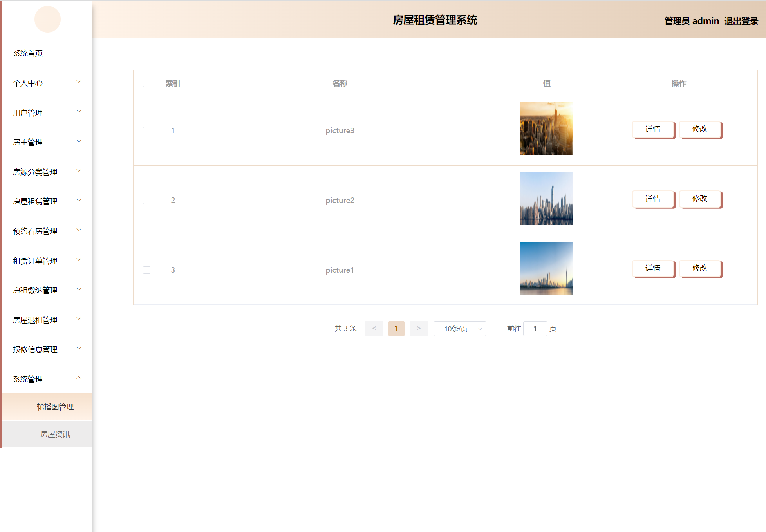The image size is (766, 532).
Task: Click the 退出登录 link
Action: (x=741, y=21)
